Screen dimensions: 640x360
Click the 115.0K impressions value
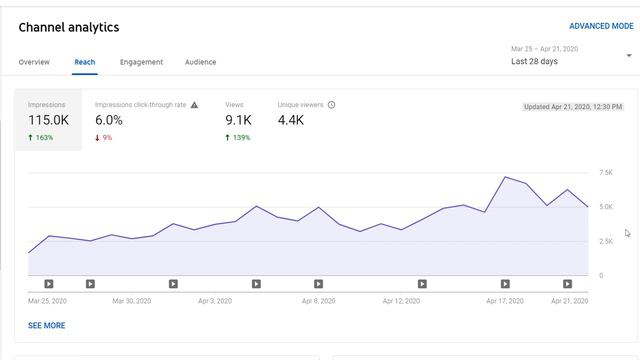click(49, 120)
